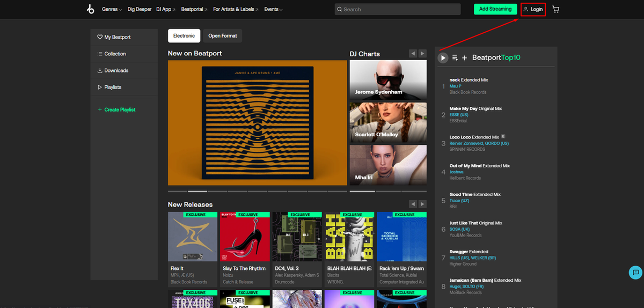Click New Releases next arrow
The image size is (644, 308).
click(x=422, y=204)
